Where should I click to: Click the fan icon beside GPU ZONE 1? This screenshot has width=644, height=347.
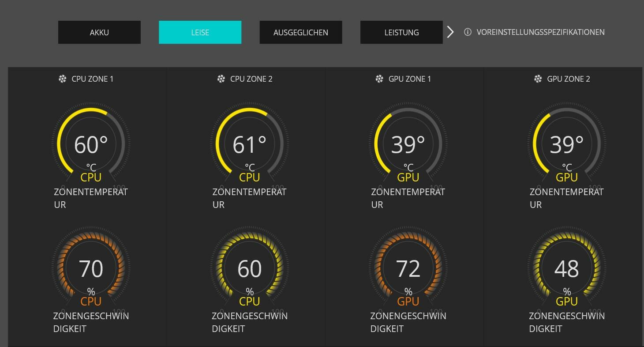(379, 79)
